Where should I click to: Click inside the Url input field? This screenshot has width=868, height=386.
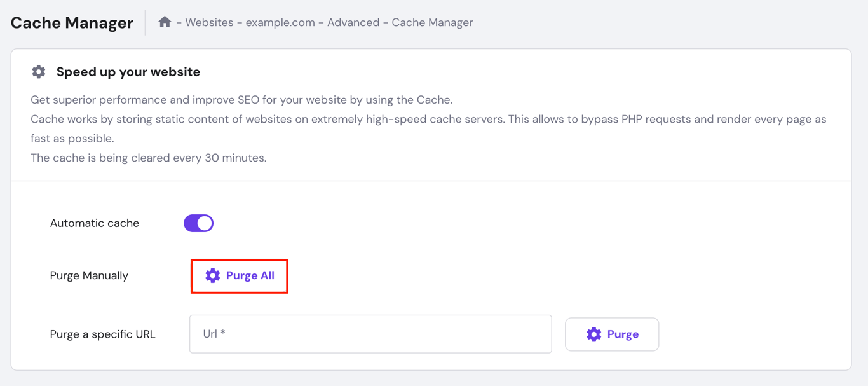[370, 334]
